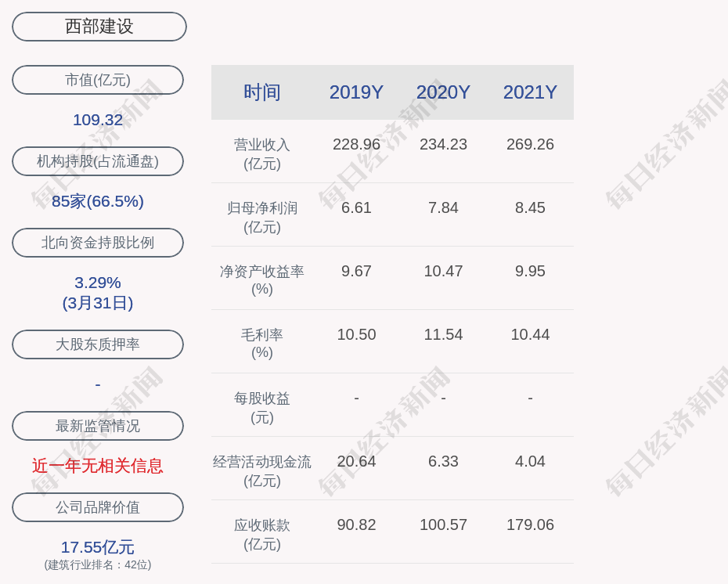Click the 2020Y column header
728x584 pixels.
(x=443, y=92)
